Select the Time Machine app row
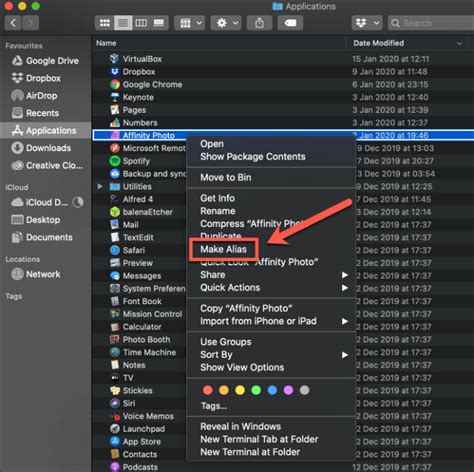474x472 pixels. (x=139, y=352)
